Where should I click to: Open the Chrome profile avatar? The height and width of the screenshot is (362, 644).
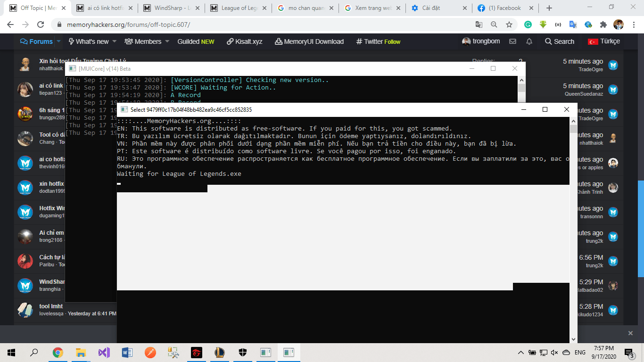point(619,25)
